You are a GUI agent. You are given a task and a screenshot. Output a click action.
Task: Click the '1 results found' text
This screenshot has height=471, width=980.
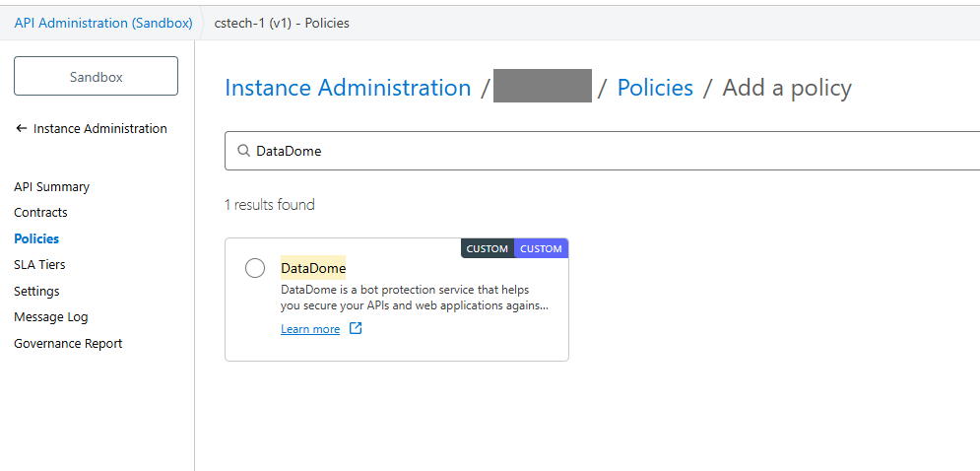[x=269, y=205]
